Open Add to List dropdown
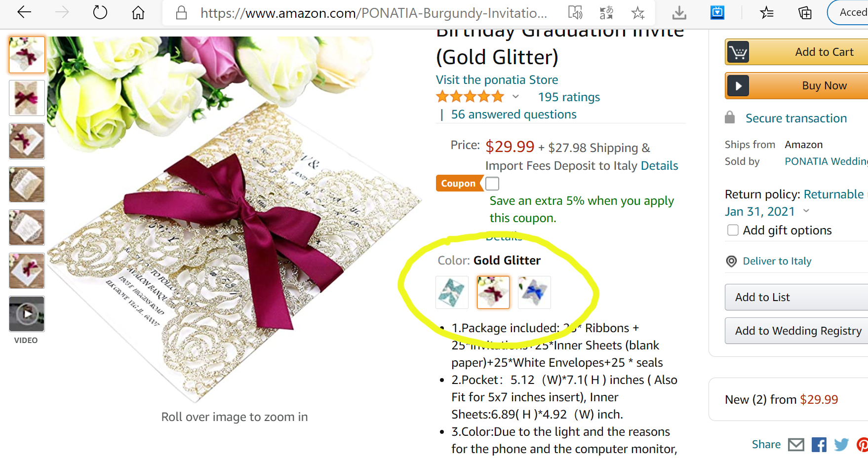The image size is (868, 459). 796,297
